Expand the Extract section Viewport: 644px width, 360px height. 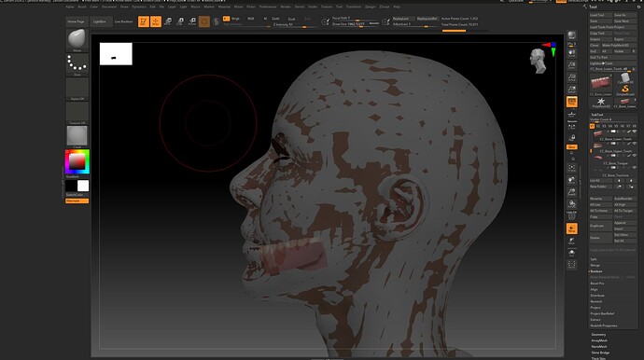(x=595, y=319)
